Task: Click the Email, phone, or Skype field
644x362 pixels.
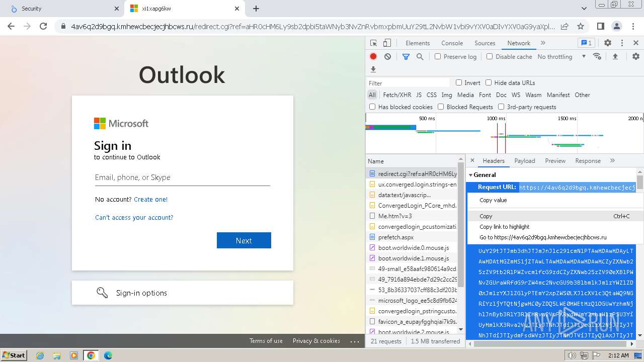Action: click(x=183, y=177)
